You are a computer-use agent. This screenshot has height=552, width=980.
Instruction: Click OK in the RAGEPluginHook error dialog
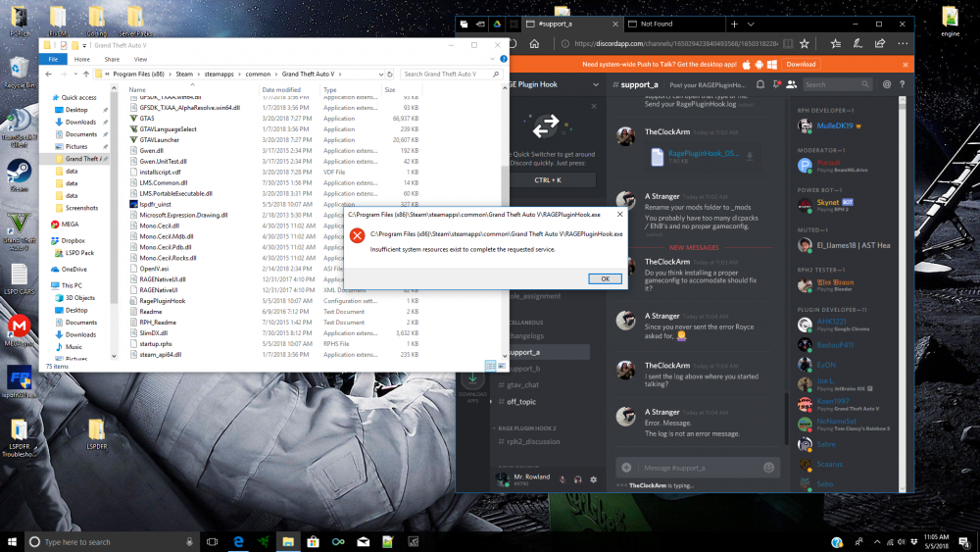tap(605, 278)
